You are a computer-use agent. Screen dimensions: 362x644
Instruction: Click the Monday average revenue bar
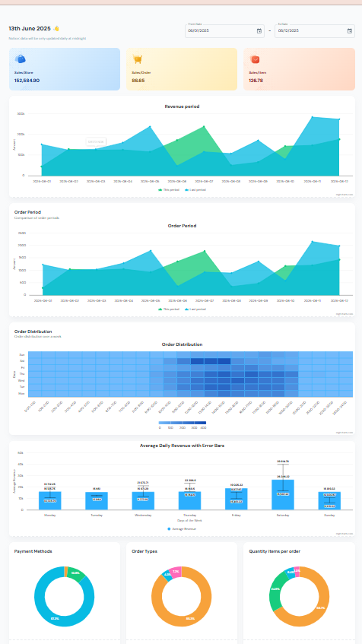49,500
